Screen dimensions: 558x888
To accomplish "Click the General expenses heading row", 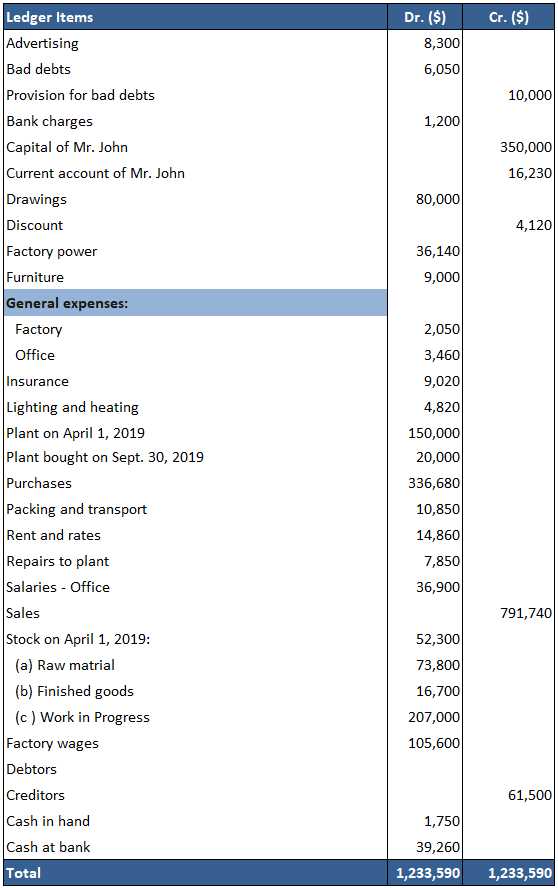I will pos(195,303).
